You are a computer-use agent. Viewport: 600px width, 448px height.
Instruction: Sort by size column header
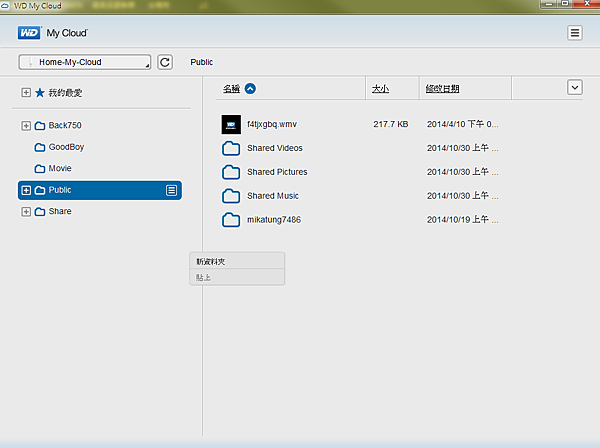coord(380,89)
